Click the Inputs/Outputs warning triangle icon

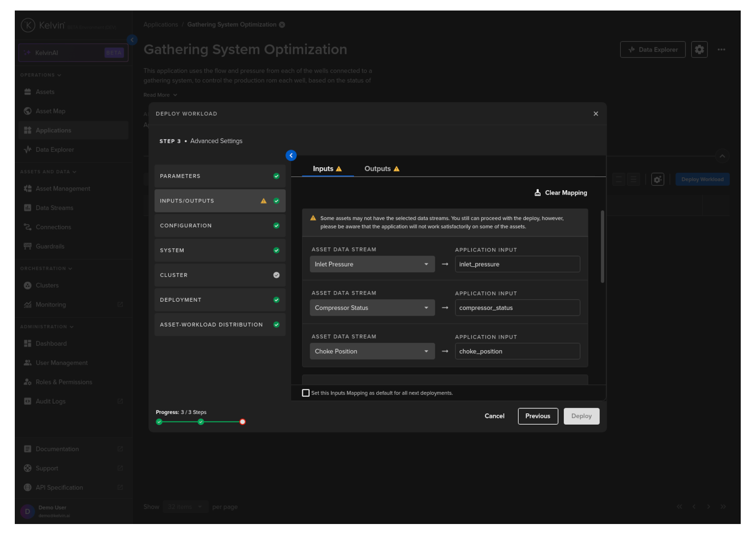[x=263, y=201]
